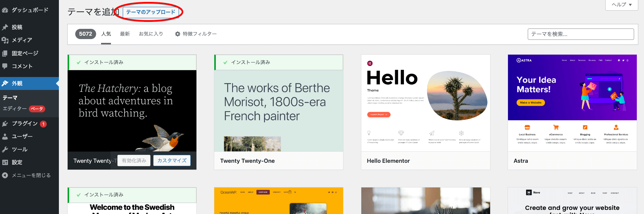Click the テーマを検索 search field
The width and height of the screenshot is (644, 214).
pyautogui.click(x=580, y=34)
